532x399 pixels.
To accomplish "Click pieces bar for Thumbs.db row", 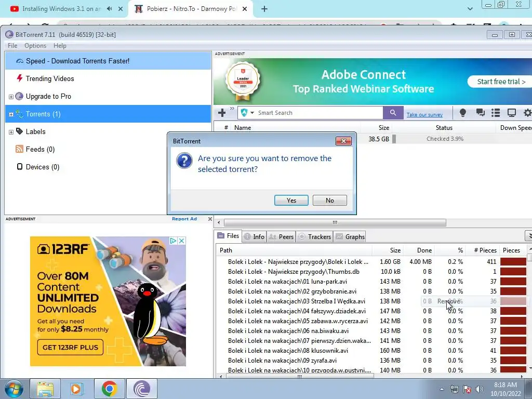I will pos(513,272).
